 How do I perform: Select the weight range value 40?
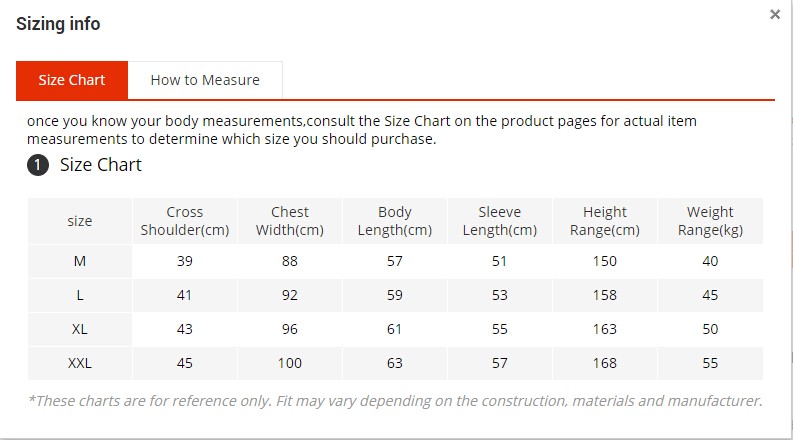pyautogui.click(x=710, y=261)
